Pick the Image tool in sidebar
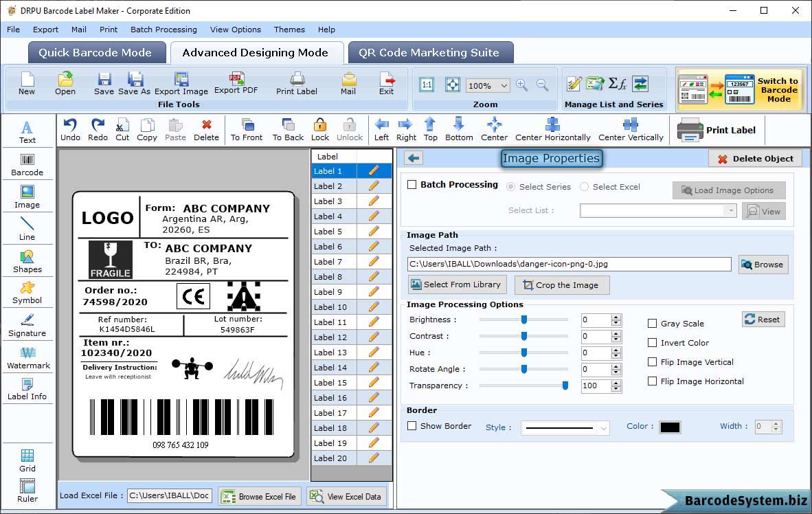812x514 pixels. tap(27, 197)
